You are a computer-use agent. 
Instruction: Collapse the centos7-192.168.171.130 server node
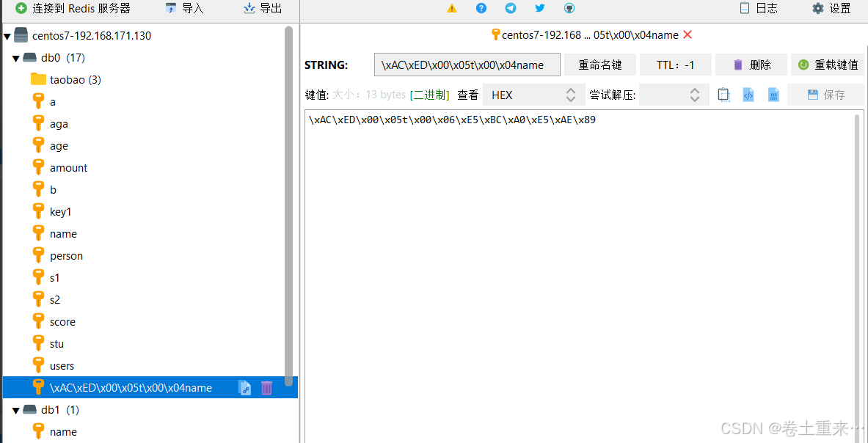click(7, 37)
